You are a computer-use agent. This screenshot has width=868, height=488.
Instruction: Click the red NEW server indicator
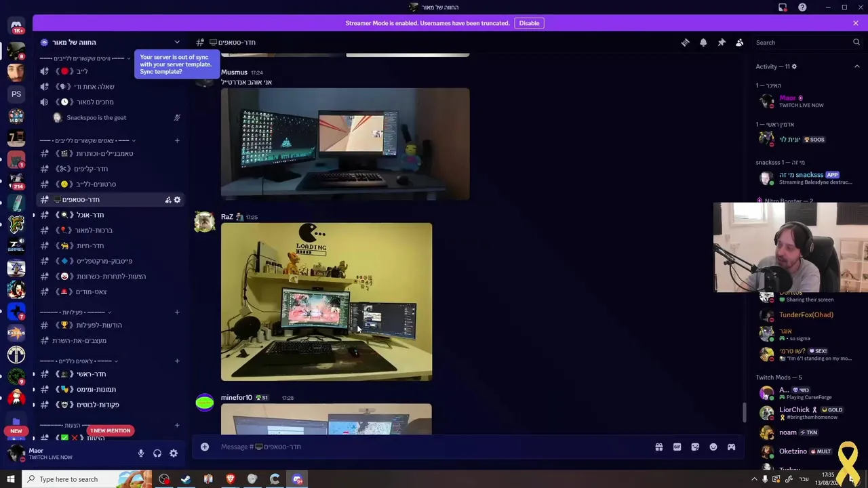coord(16,430)
